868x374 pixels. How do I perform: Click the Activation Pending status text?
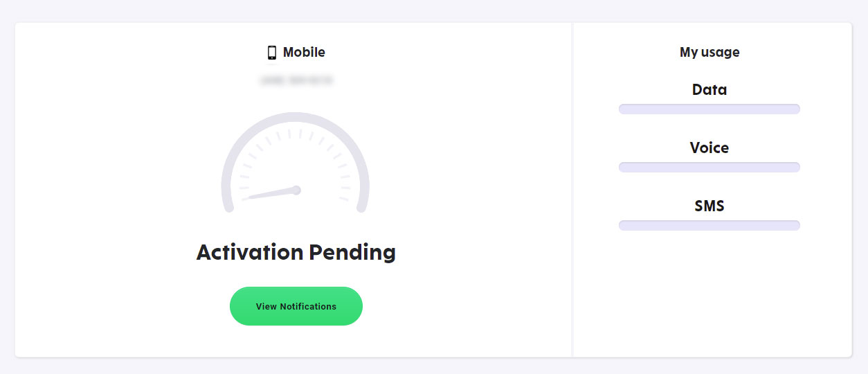[296, 252]
